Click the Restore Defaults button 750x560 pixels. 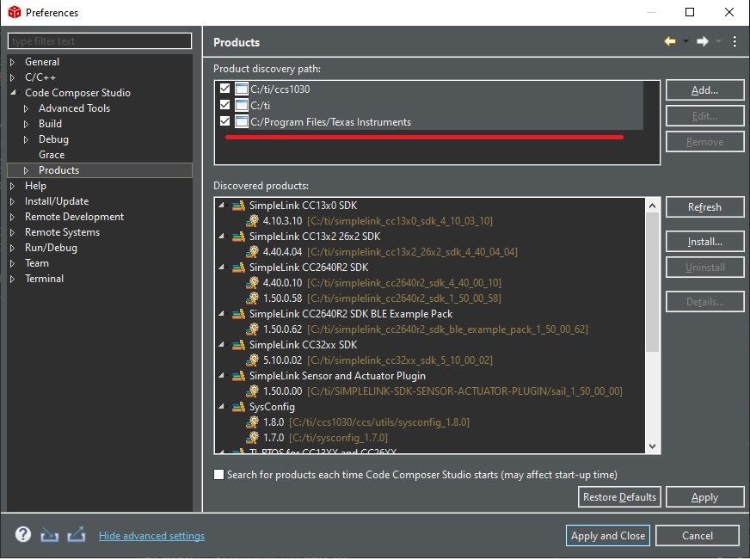[619, 497]
